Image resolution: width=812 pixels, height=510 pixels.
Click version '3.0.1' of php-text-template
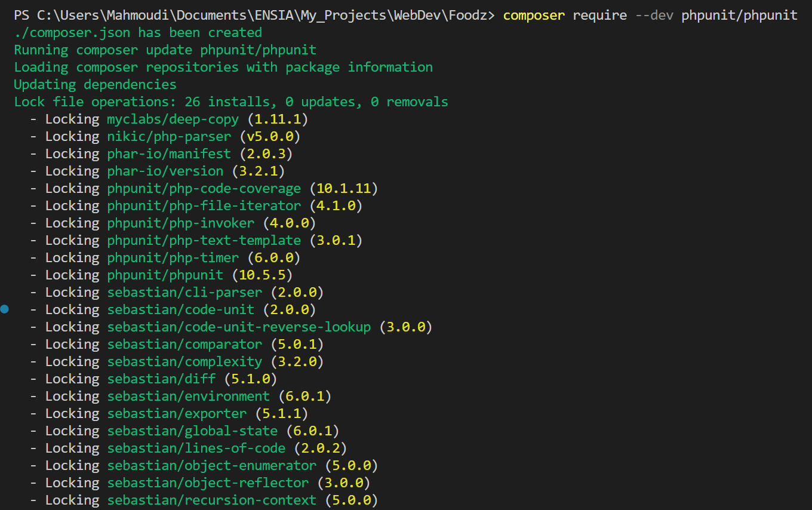click(336, 240)
